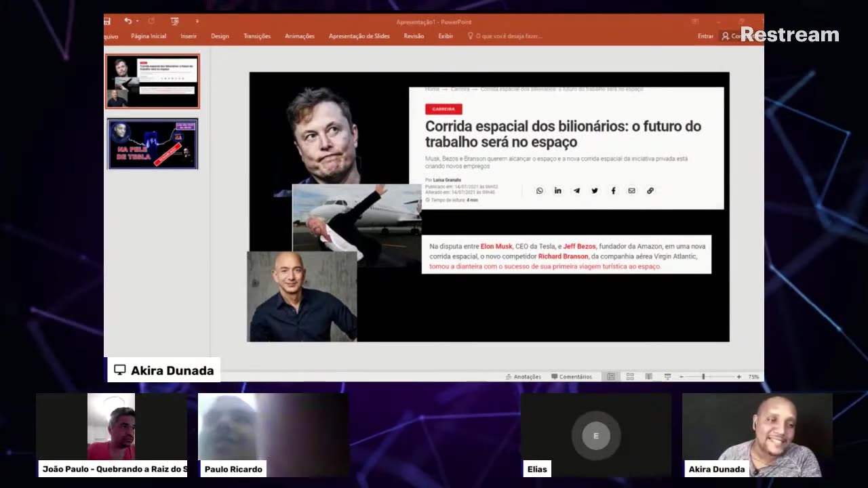
Task: Switch to the Transições ribbon tab
Action: [x=257, y=36]
